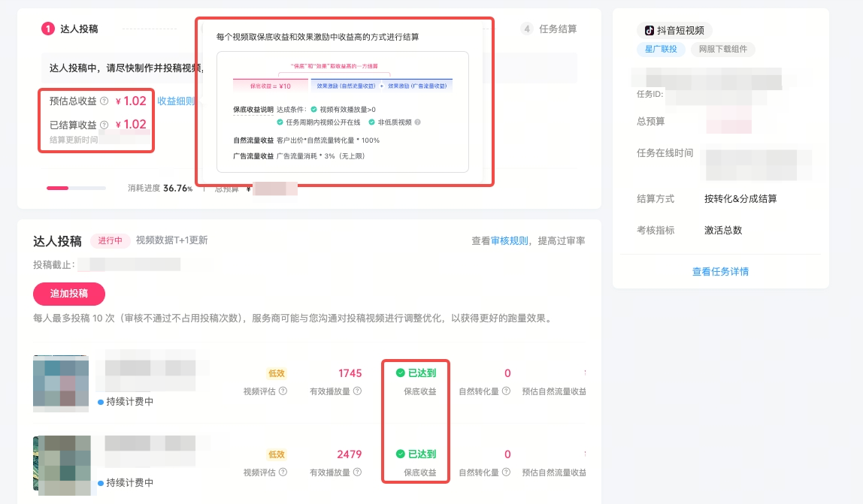The image size is (863, 504).
Task: Click the 抖音短视频 platform tag
Action: click(674, 31)
